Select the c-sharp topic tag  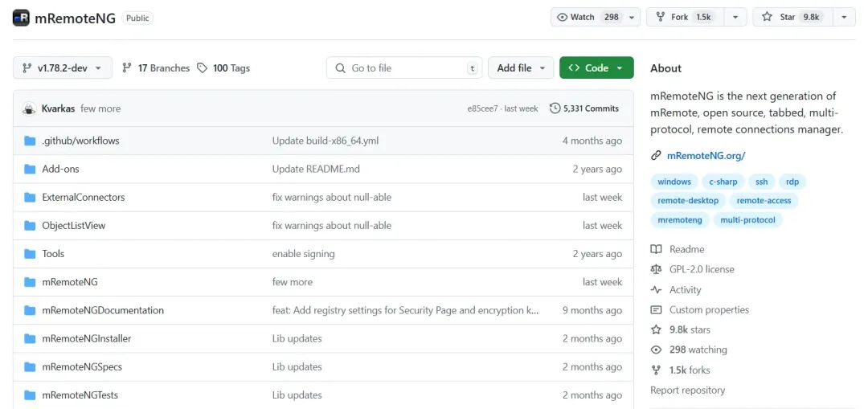coord(723,182)
